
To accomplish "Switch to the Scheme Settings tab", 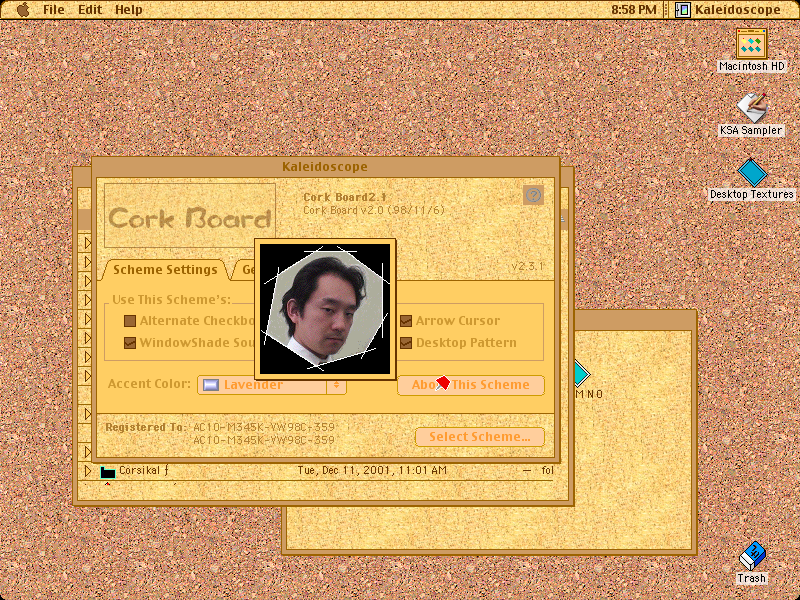I will [165, 269].
